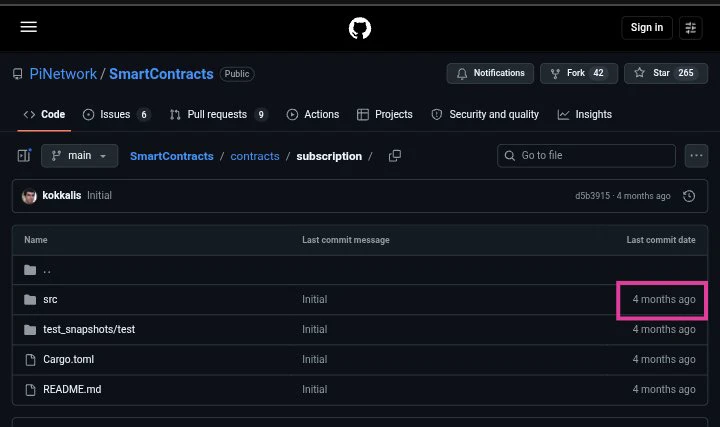Expand the file tree side panel
The width and height of the screenshot is (720, 427).
24,156
